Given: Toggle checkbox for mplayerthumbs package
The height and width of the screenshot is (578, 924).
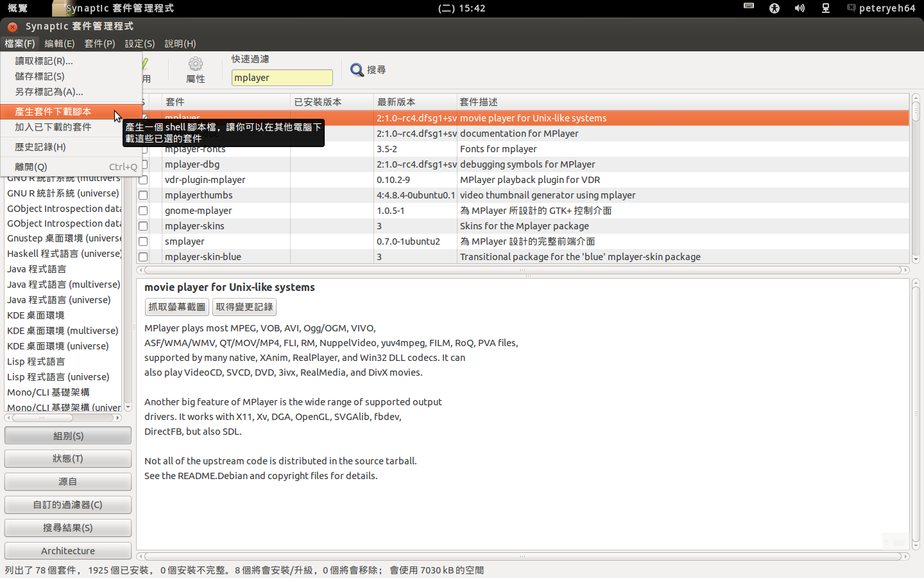Looking at the screenshot, I should 143,195.
